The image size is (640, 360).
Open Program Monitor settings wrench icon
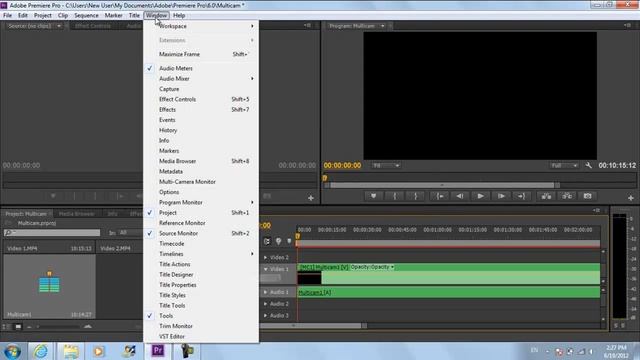point(588,165)
